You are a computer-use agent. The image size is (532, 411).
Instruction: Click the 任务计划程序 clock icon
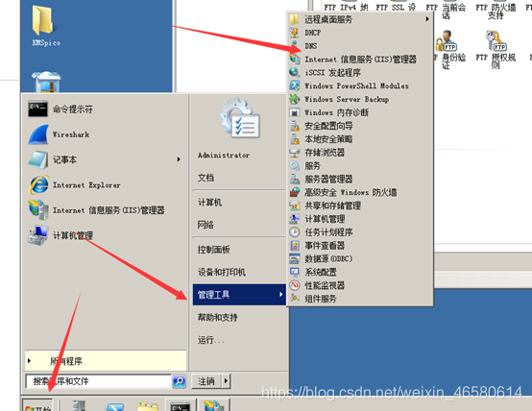point(294,232)
